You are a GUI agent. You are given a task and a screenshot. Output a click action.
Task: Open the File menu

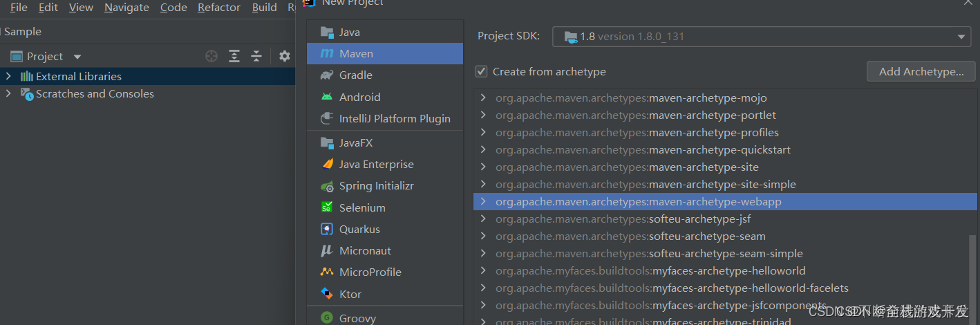pos(19,7)
